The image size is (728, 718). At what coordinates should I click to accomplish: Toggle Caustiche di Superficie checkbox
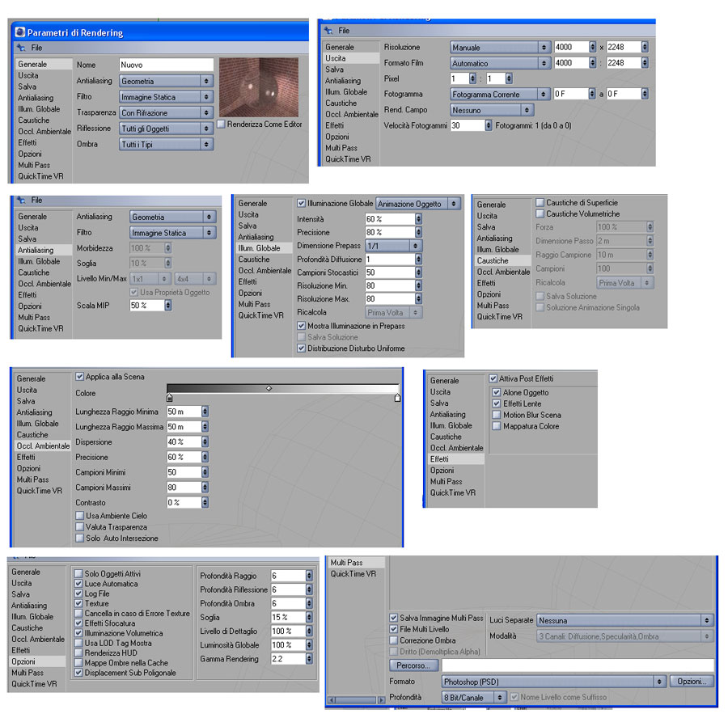(540, 202)
